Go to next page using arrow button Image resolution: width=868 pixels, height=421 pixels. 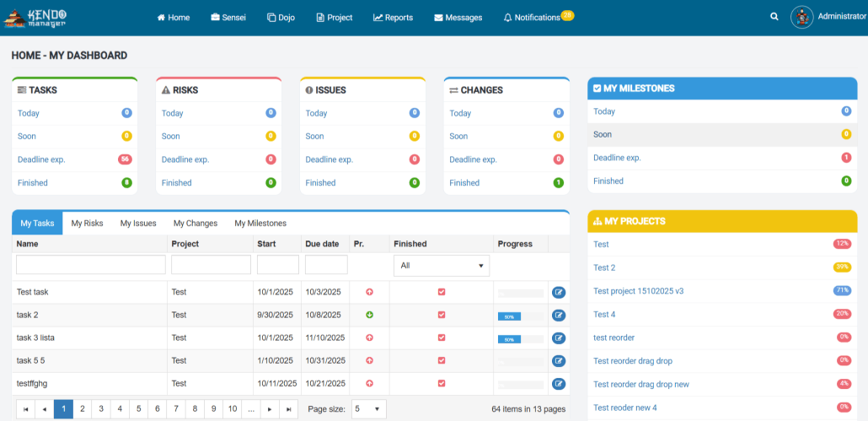pyautogui.click(x=270, y=409)
